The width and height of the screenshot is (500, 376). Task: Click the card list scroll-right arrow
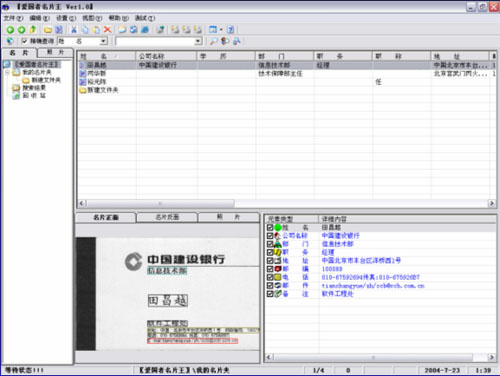tap(492, 203)
